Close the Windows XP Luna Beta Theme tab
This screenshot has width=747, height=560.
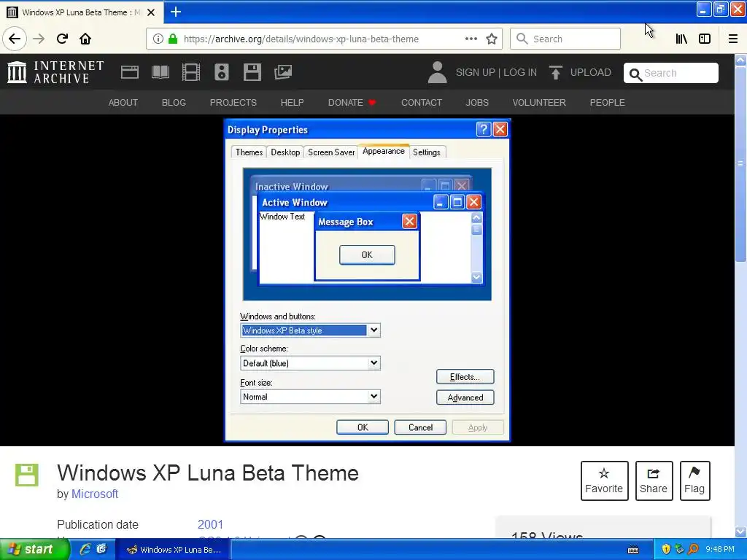[x=151, y=12]
